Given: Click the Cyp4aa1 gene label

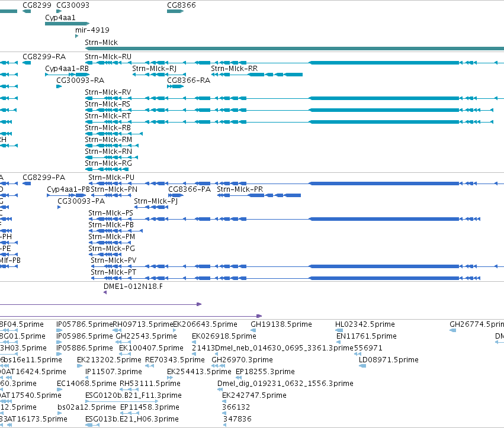Looking at the screenshot, I should pos(60,18).
